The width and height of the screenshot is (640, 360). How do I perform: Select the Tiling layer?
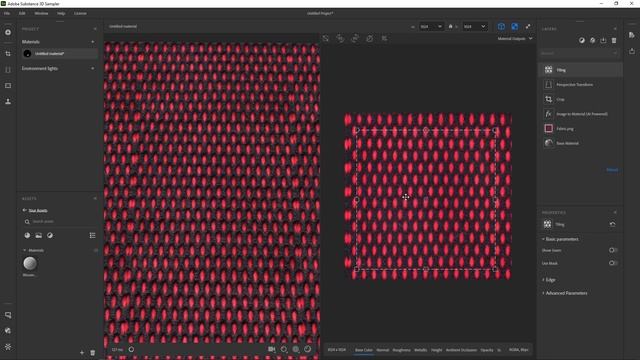(581, 70)
